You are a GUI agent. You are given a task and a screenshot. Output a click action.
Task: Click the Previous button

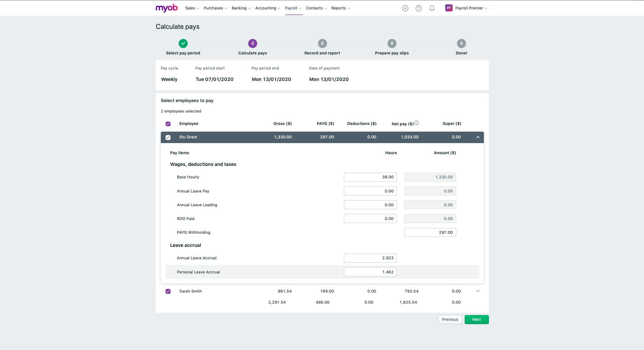[450, 319]
